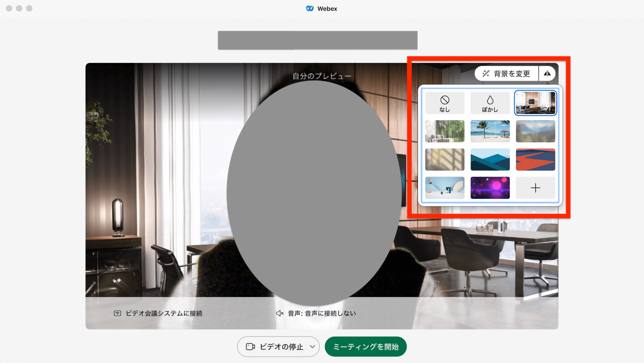Start the meeting with ミーティングを開始
This screenshot has width=644, height=363.
[366, 346]
